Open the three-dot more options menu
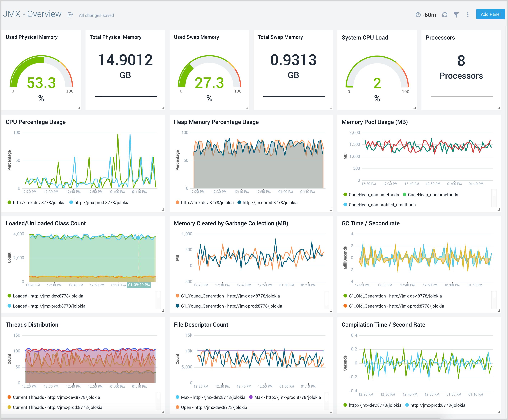The image size is (508, 420). click(468, 15)
